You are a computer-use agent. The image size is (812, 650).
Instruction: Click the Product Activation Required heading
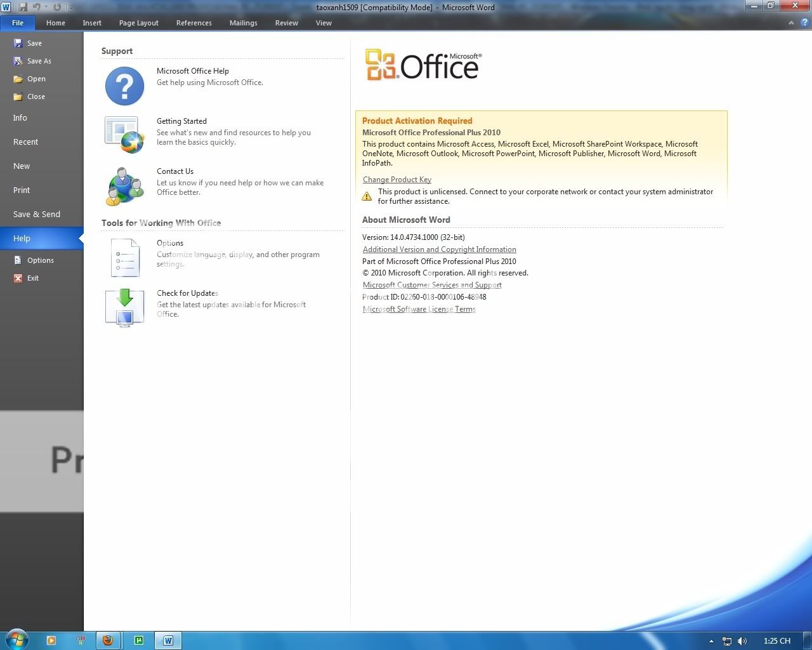coord(417,121)
